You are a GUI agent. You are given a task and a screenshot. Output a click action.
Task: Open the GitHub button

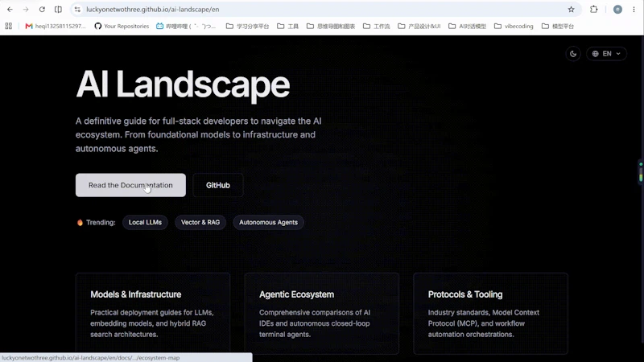[x=217, y=185]
